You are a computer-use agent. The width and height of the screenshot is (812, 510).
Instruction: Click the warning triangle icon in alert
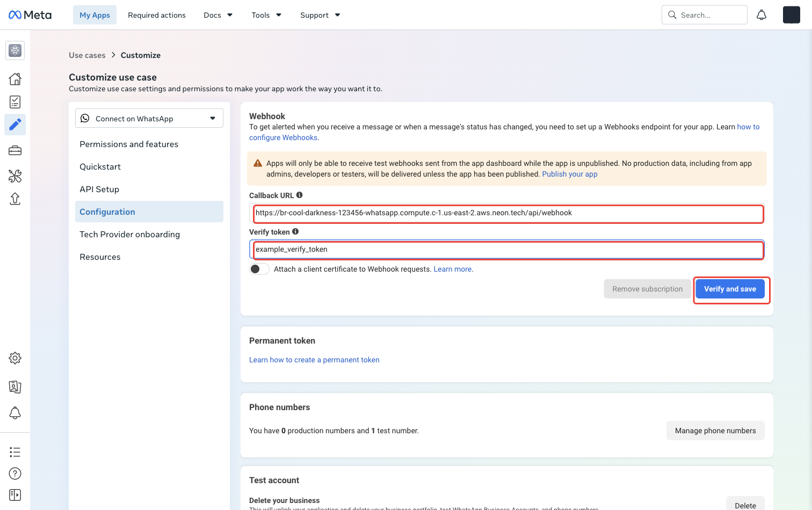point(258,163)
